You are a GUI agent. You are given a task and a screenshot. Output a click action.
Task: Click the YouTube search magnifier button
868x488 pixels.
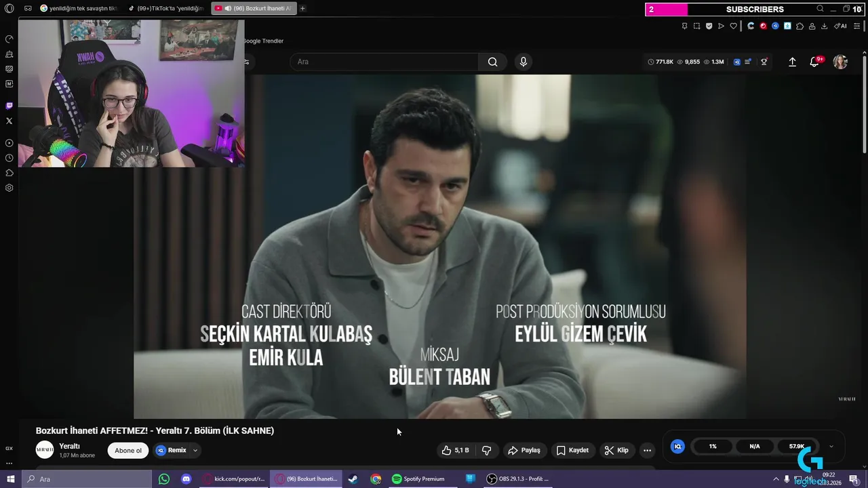click(493, 62)
